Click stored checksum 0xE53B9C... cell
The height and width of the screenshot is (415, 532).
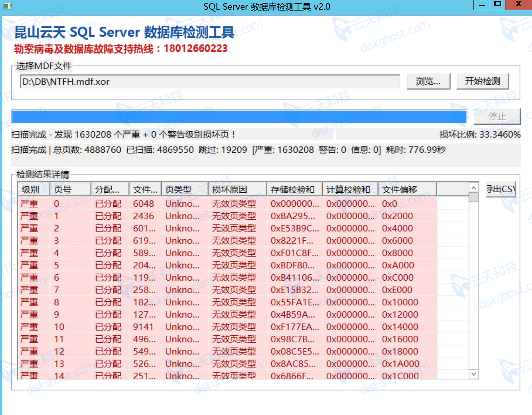(295, 228)
